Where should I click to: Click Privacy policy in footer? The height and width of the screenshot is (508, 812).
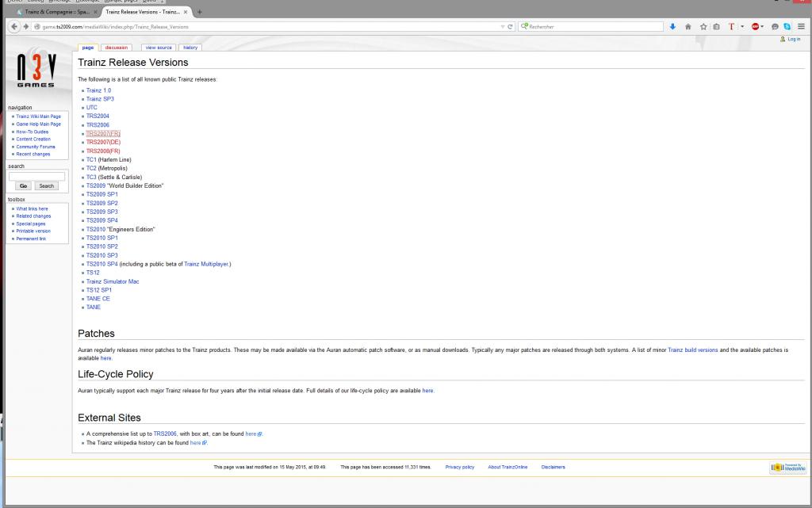pos(460,467)
